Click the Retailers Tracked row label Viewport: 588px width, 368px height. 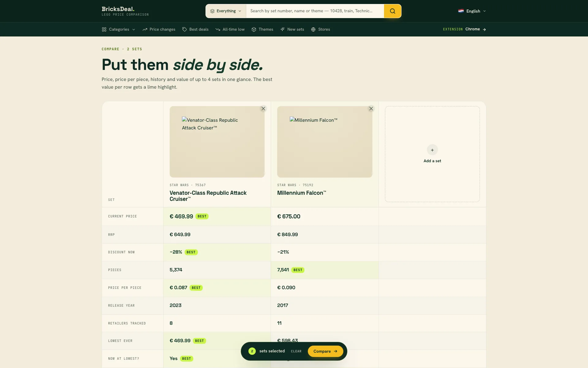[x=127, y=324]
